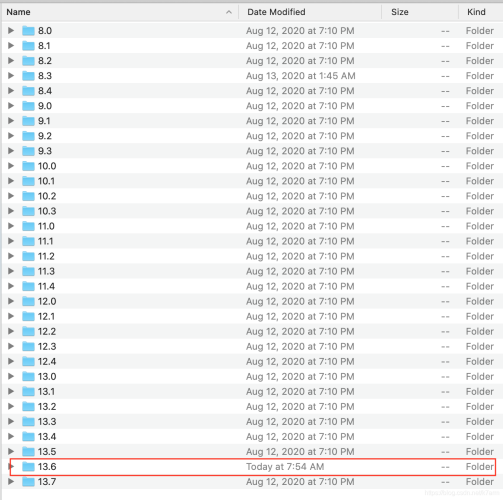Click the 9.3 folder icon

[28, 151]
